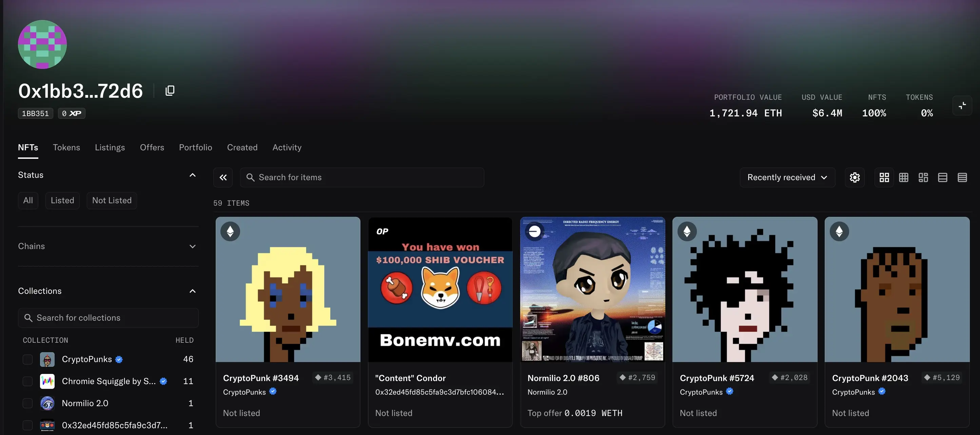This screenshot has width=980, height=435.
Task: Switch to large grid view
Action: pyautogui.click(x=884, y=177)
